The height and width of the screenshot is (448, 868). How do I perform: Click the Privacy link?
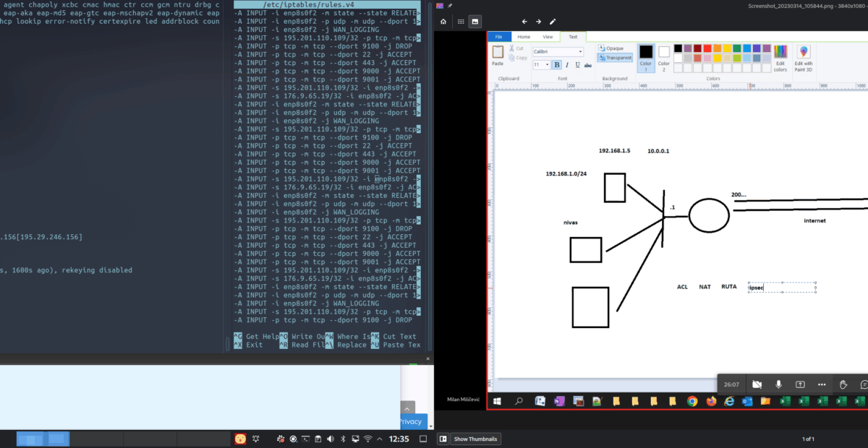410,421
